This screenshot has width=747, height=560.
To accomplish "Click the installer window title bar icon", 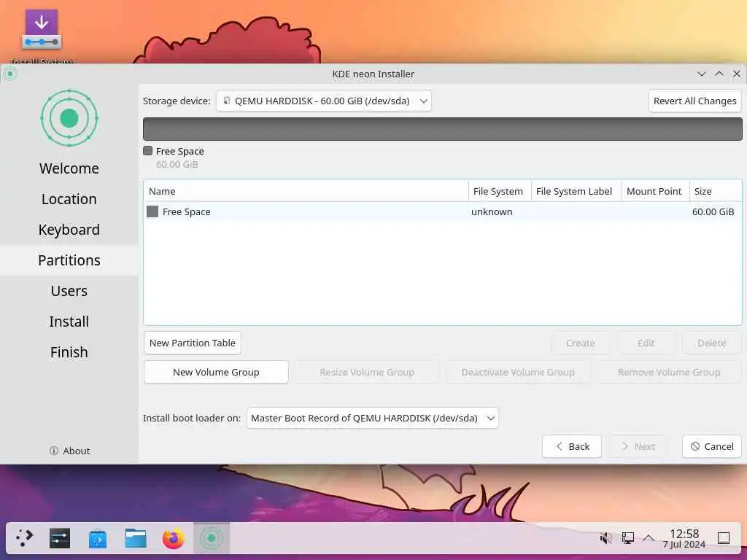I will tap(10, 74).
